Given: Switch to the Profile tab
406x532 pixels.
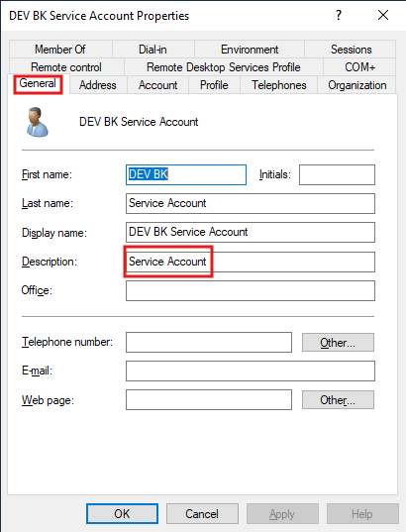Looking at the screenshot, I should pos(214,85).
